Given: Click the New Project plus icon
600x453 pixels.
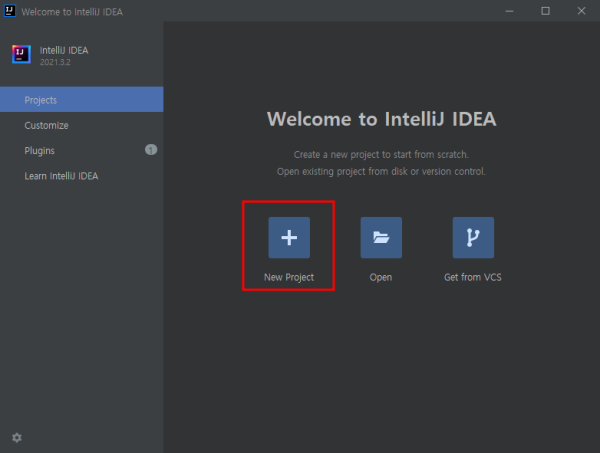Looking at the screenshot, I should [x=289, y=238].
